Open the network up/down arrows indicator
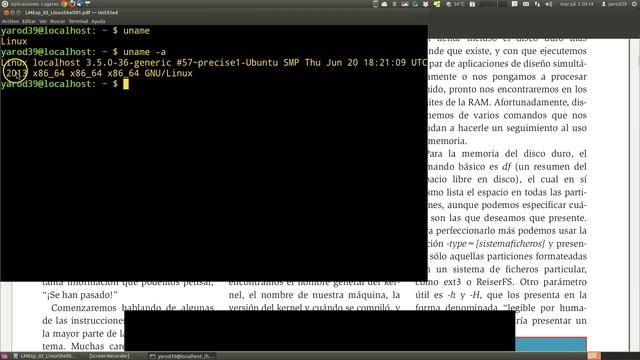The width and height of the screenshot is (640, 360). pyautogui.click(x=537, y=4)
